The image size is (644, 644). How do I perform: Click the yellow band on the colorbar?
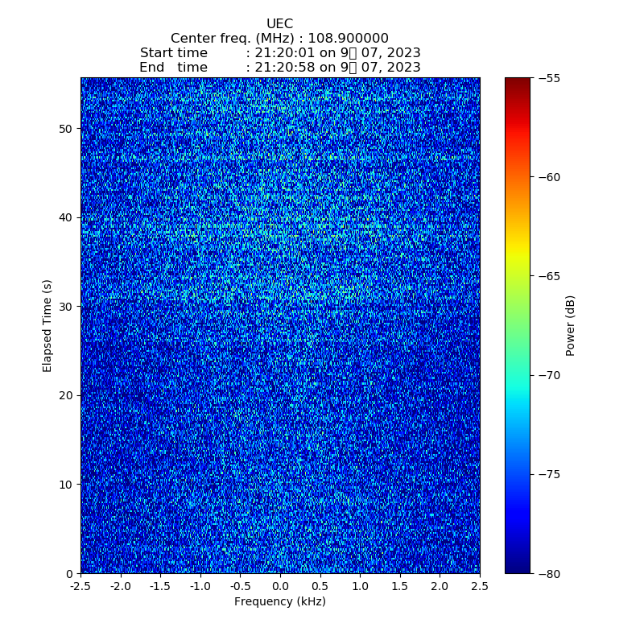tap(518, 256)
